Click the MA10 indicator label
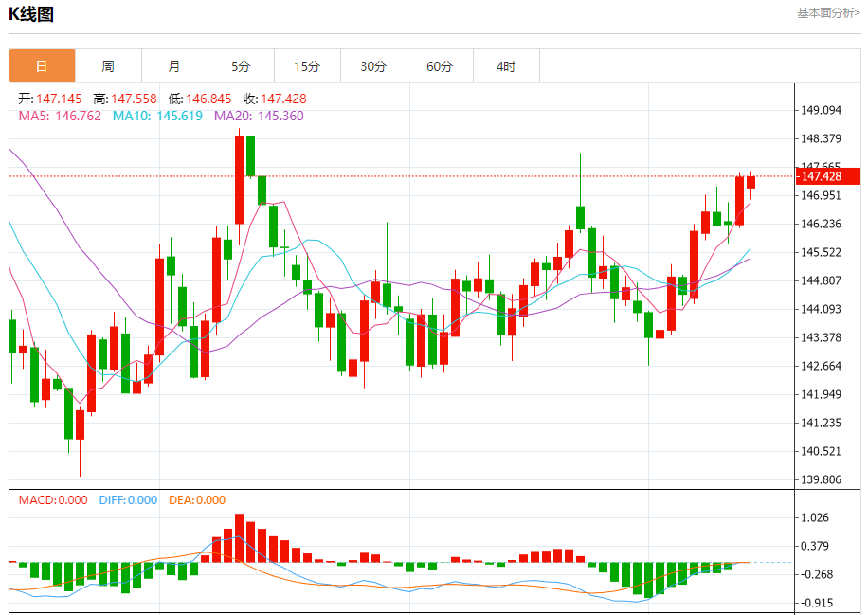This screenshot has height=615, width=868. click(157, 116)
